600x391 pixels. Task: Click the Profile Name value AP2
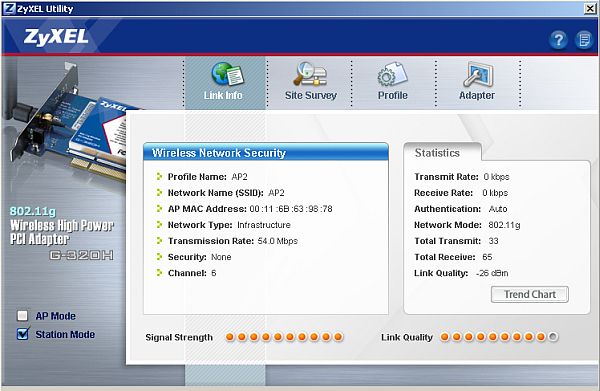[240, 177]
